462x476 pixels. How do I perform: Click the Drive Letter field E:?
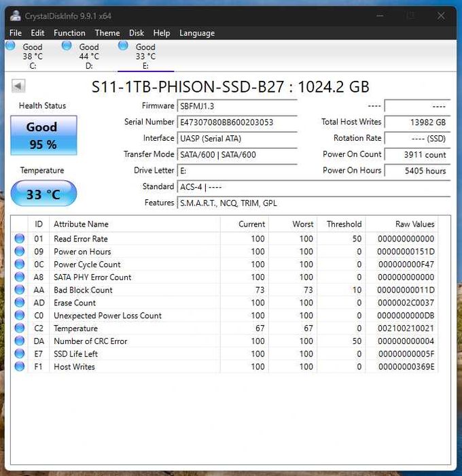[x=237, y=170]
